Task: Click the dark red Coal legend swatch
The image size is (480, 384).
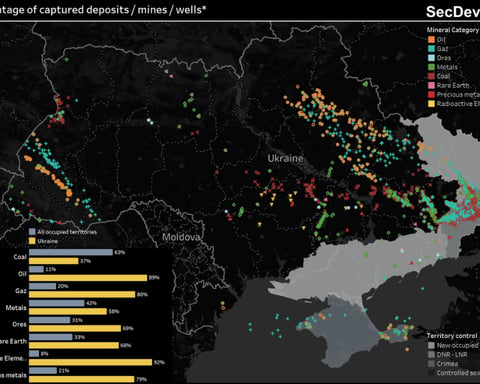Action: point(431,76)
